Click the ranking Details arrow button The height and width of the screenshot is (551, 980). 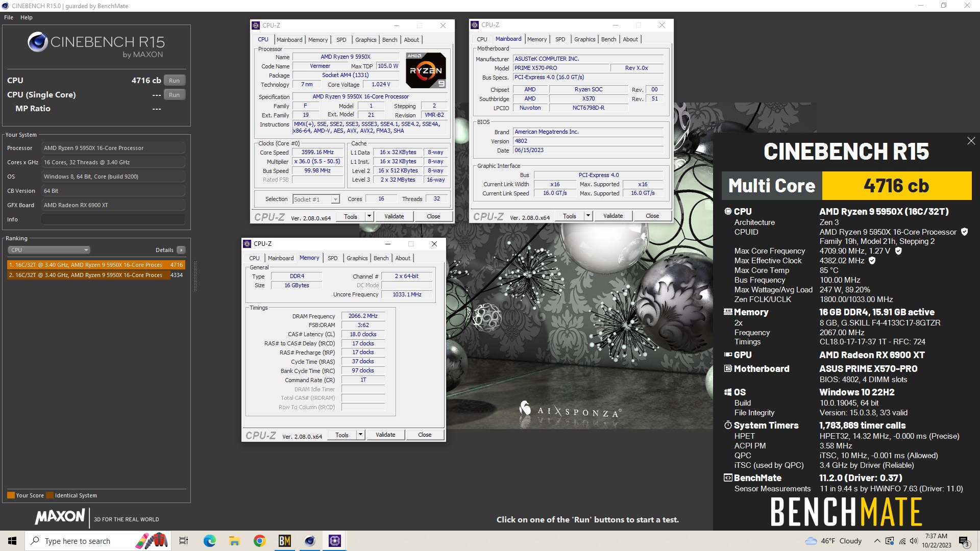[x=181, y=250]
